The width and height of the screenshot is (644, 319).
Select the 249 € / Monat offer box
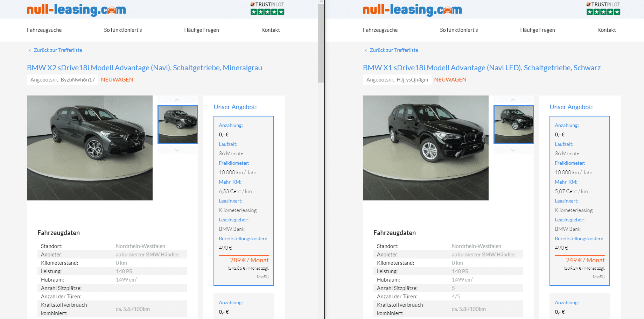[580, 201]
